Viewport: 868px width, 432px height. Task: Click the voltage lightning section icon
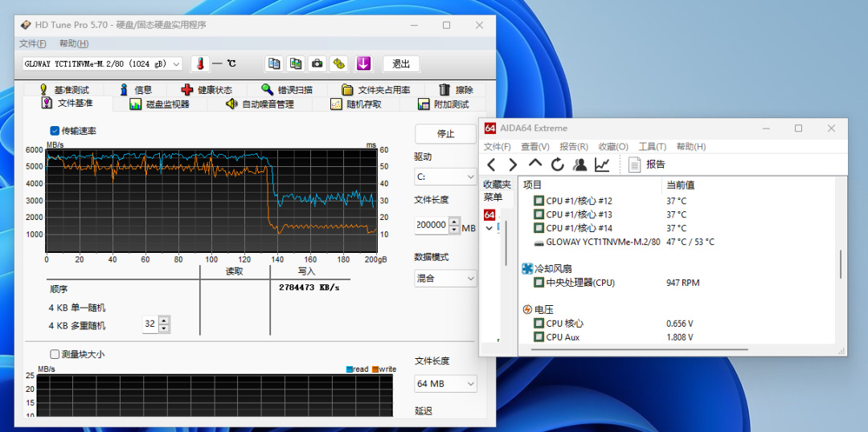point(527,310)
